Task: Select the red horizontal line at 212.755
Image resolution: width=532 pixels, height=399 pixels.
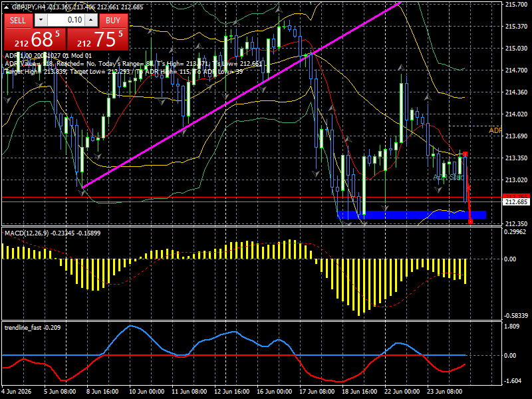Action: [251, 197]
